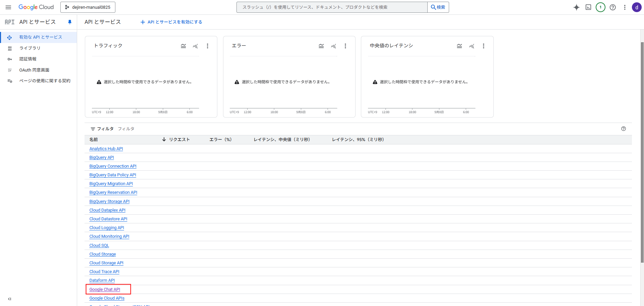Focus the フィルタ filter input field
Viewport: 644px width, 306px height.
pos(201,129)
